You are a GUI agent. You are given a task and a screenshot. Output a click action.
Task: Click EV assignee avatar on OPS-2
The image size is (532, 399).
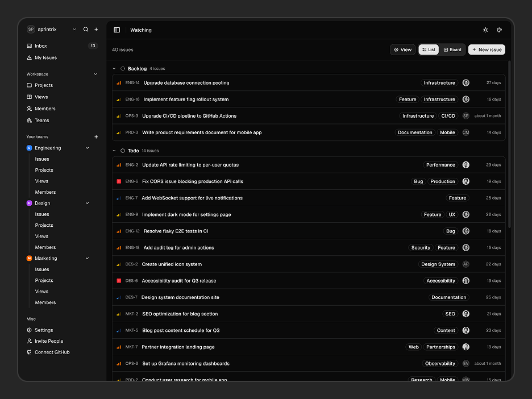(466, 364)
